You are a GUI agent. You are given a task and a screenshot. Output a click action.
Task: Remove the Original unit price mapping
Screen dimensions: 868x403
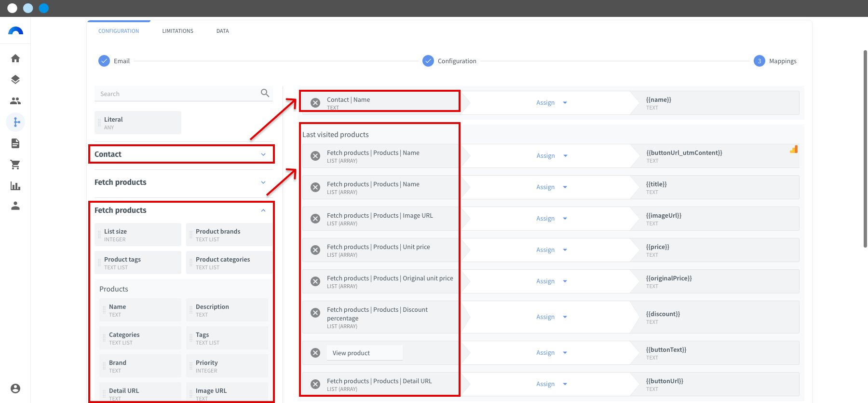tap(315, 281)
